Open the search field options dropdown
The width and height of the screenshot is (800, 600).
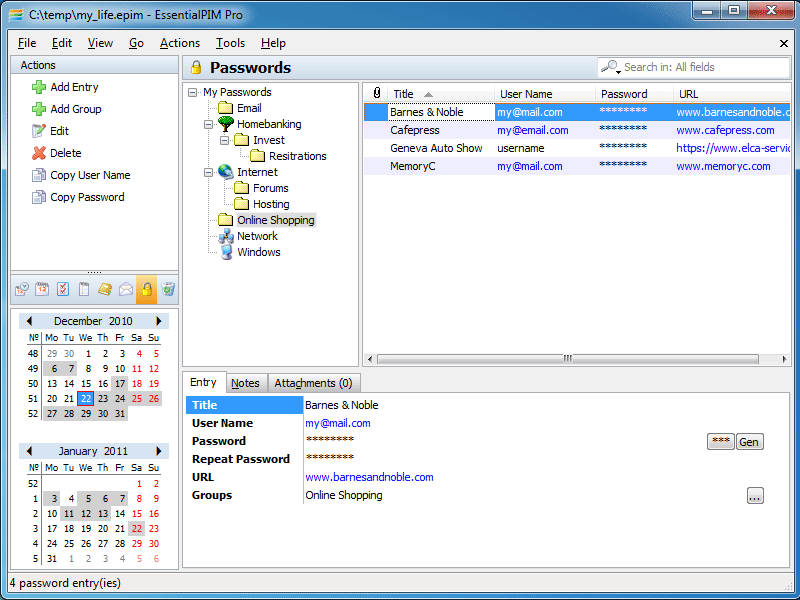(x=612, y=68)
